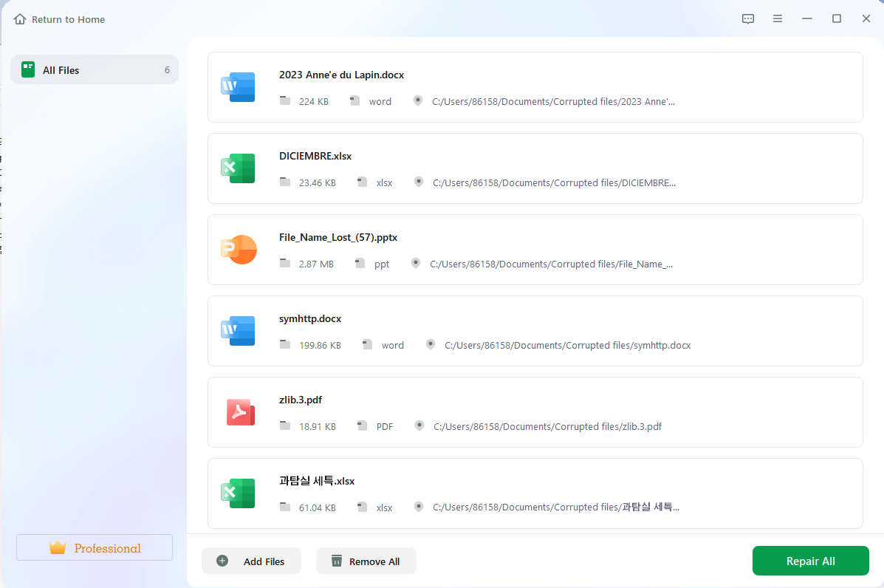Click the Excel icon for 과탐실 세특.xlsx
Viewport: 884px width, 588px height.
(238, 493)
